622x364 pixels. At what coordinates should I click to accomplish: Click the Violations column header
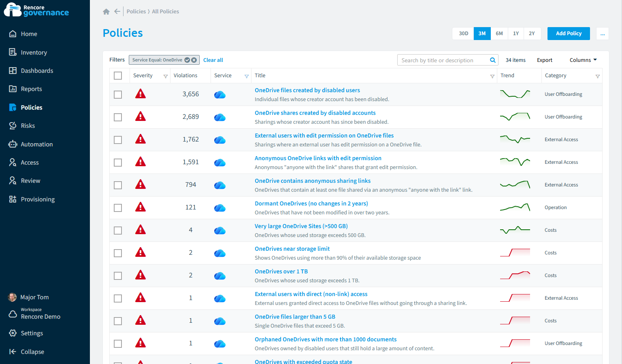click(x=185, y=76)
